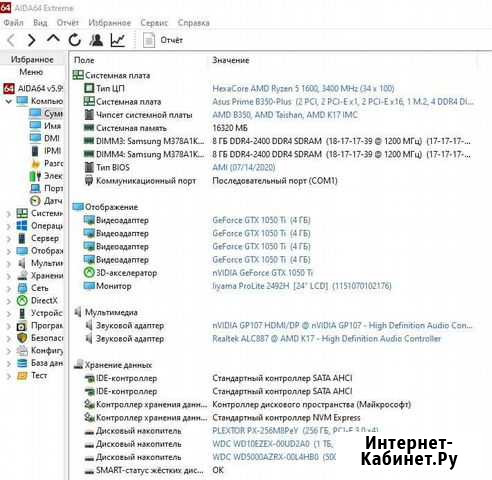Expand the Операционная система tree node

(9, 226)
